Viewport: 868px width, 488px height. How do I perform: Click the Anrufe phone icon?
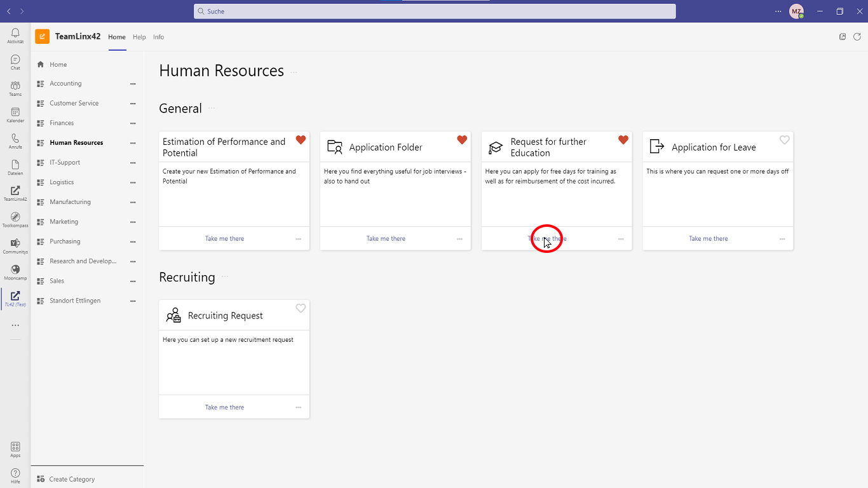(15, 140)
